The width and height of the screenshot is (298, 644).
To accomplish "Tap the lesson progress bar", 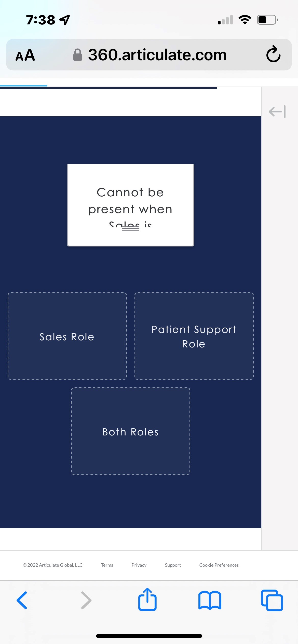I will [108, 88].
